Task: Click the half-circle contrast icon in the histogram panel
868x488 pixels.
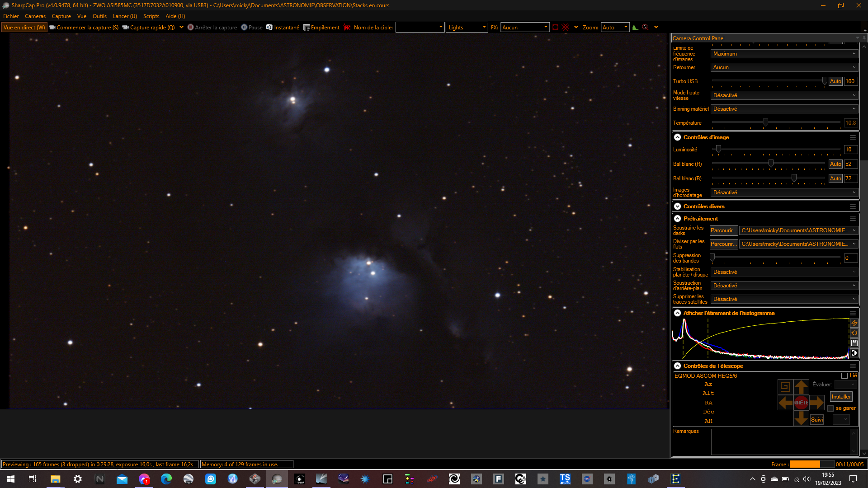Action: click(x=854, y=353)
